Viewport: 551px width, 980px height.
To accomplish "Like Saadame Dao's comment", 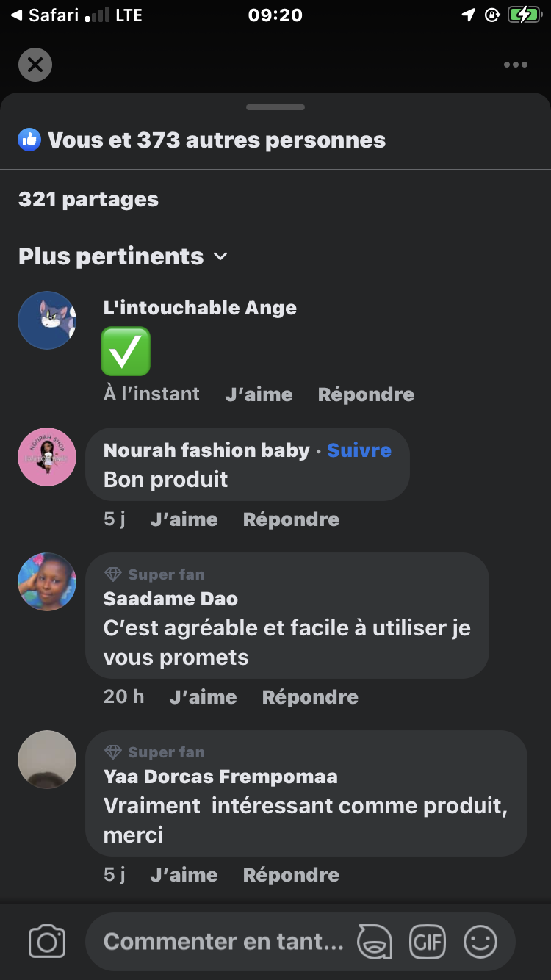I will pos(203,697).
